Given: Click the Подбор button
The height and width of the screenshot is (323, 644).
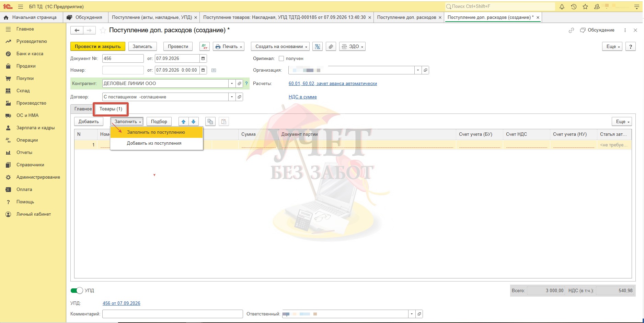Looking at the screenshot, I should coord(159,122).
